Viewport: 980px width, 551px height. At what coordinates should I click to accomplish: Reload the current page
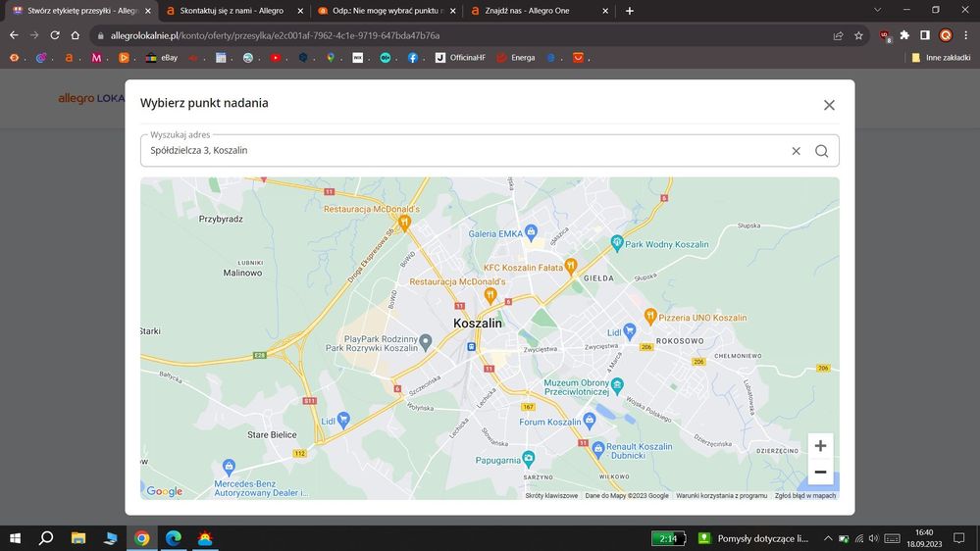[x=55, y=35]
